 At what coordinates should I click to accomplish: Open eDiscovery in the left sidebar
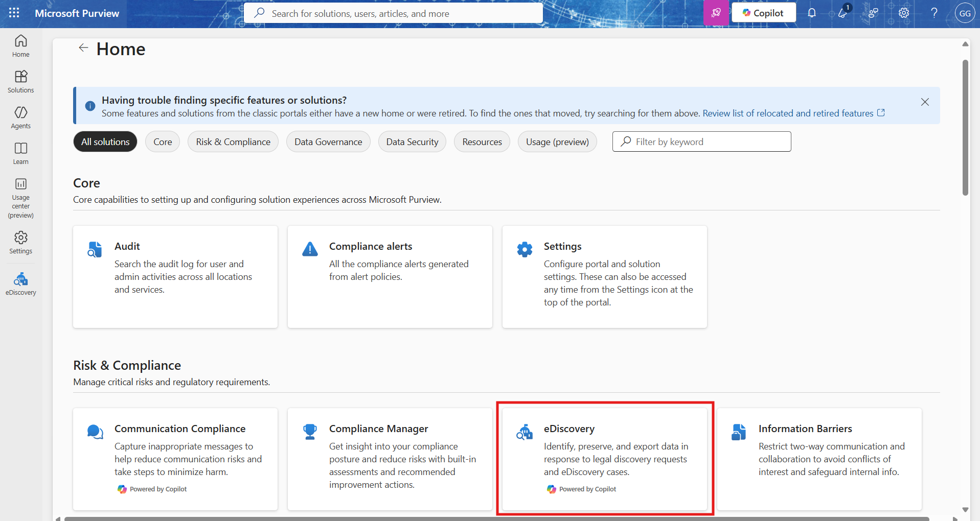coord(21,284)
